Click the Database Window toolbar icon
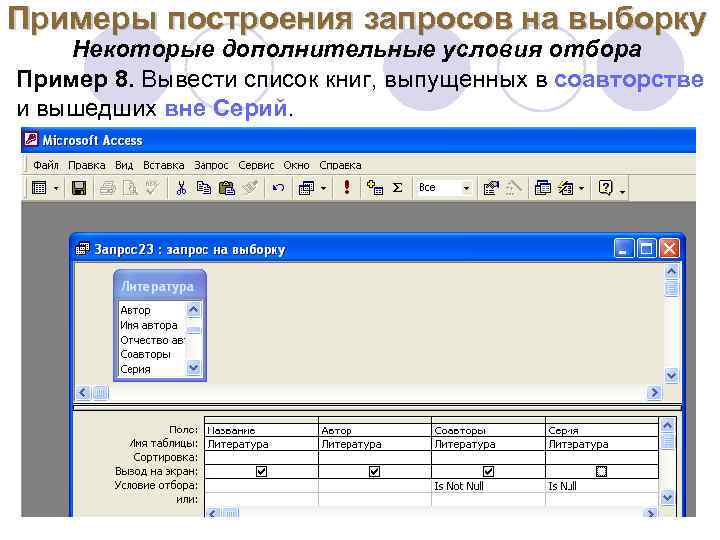This screenshot has height=540, width=720. tap(543, 188)
